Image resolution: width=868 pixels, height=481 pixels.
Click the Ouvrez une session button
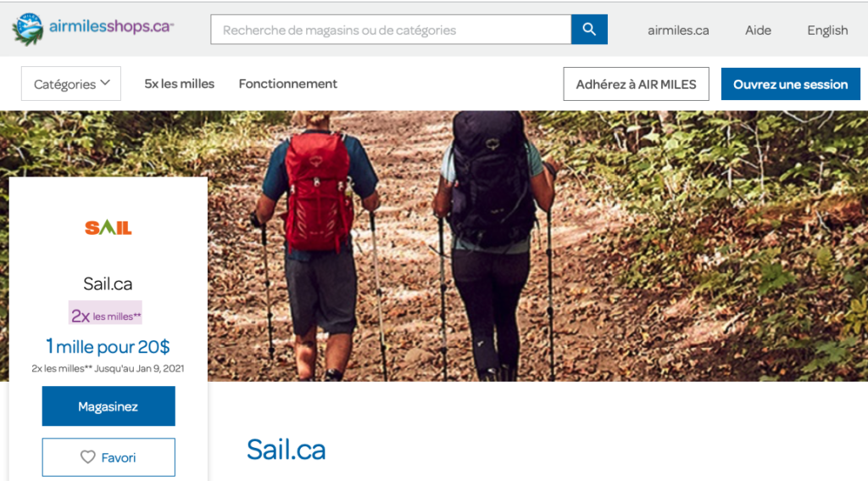(791, 84)
